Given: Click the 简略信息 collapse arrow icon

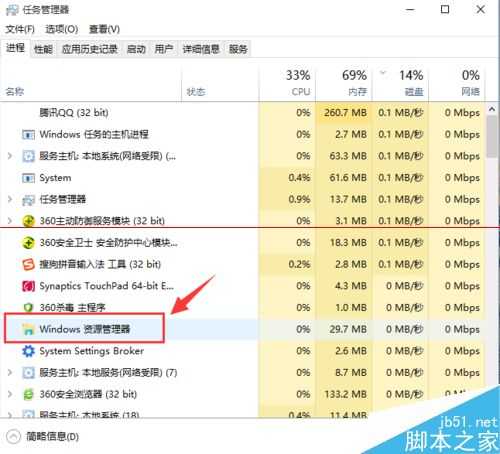Looking at the screenshot, I should pyautogui.click(x=13, y=437).
